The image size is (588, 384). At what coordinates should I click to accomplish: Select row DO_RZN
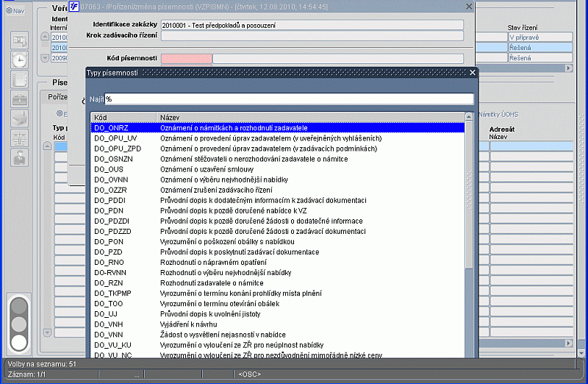click(x=278, y=282)
